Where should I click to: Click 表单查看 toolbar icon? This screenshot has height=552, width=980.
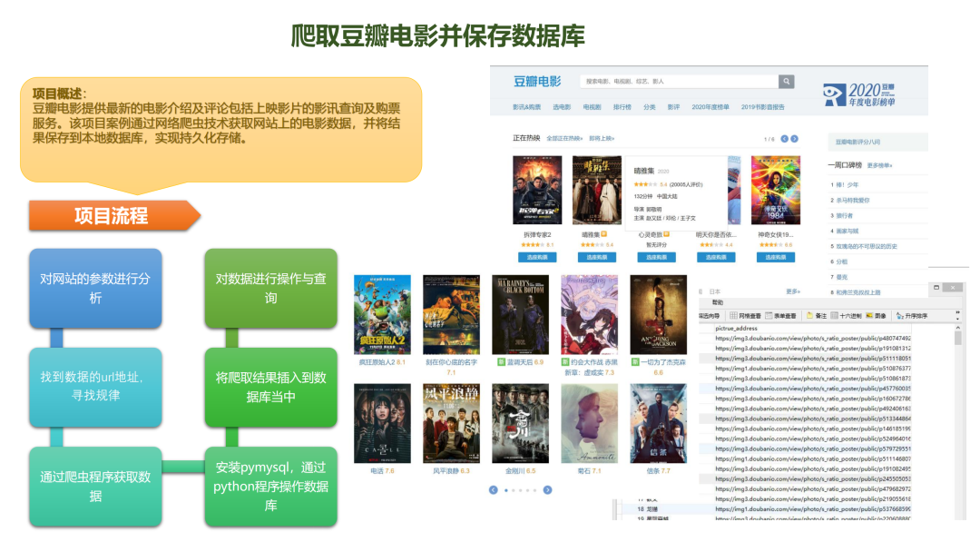(x=780, y=316)
